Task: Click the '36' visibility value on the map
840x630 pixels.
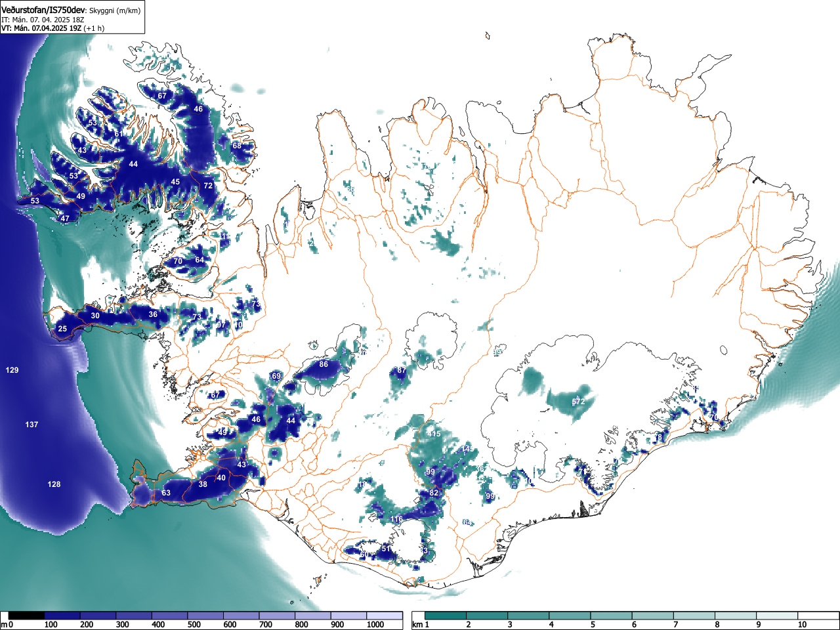Action: point(153,315)
